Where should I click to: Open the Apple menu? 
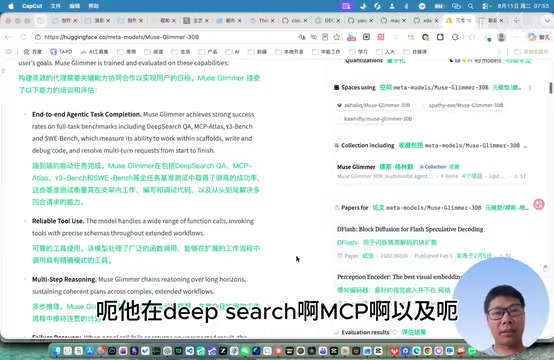[x=11, y=6]
